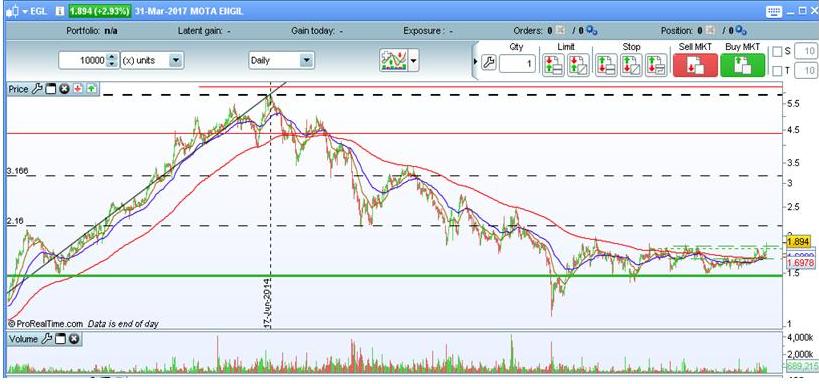The height and width of the screenshot is (384, 819).
Task: Close the Volume panel with the X icon
Action: pos(74,339)
